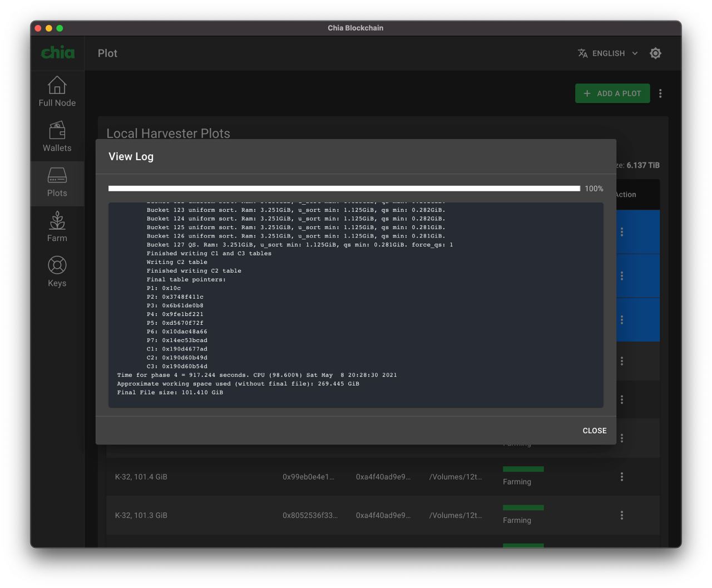Open the ENGLISH language dropdown
This screenshot has height=588, width=712.
(x=608, y=53)
